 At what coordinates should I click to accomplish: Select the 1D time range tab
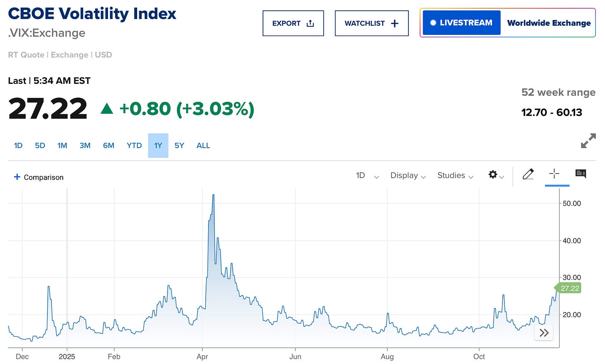pos(18,146)
